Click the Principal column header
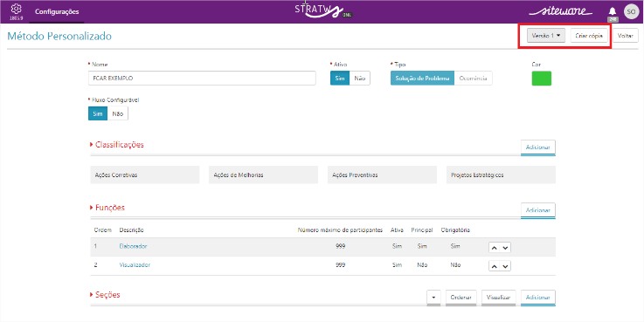The height and width of the screenshot is (322, 644). [x=422, y=230]
